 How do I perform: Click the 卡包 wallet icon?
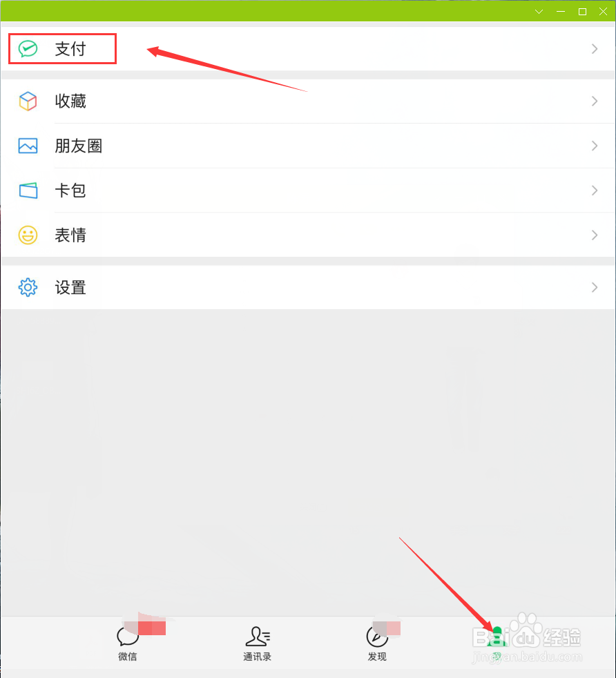28,191
